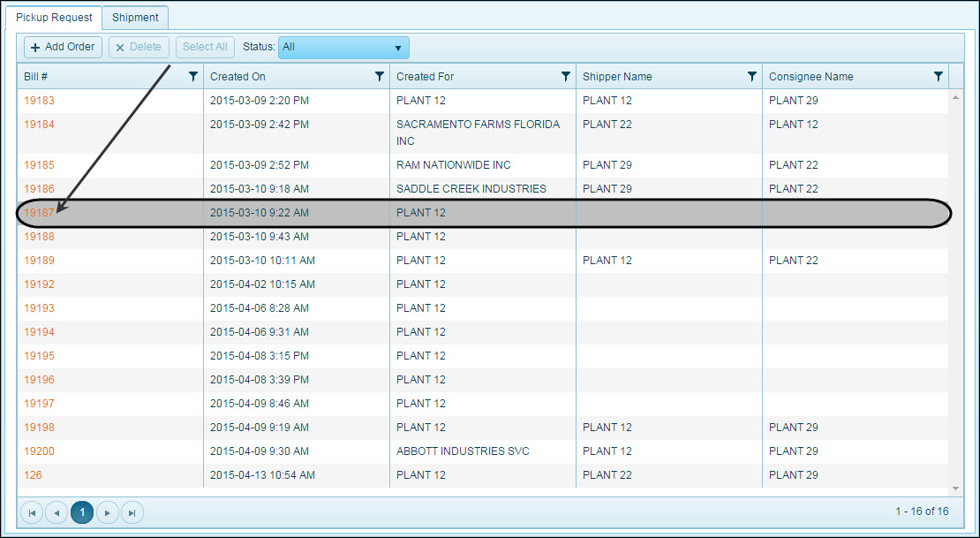Go to the previous page of results
Image resolution: width=980 pixels, height=538 pixels.
click(57, 512)
